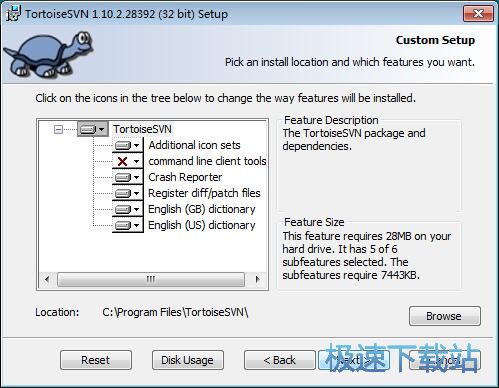Viewport: 499px width, 388px height.
Task: Click the Reset button
Action: (x=96, y=360)
